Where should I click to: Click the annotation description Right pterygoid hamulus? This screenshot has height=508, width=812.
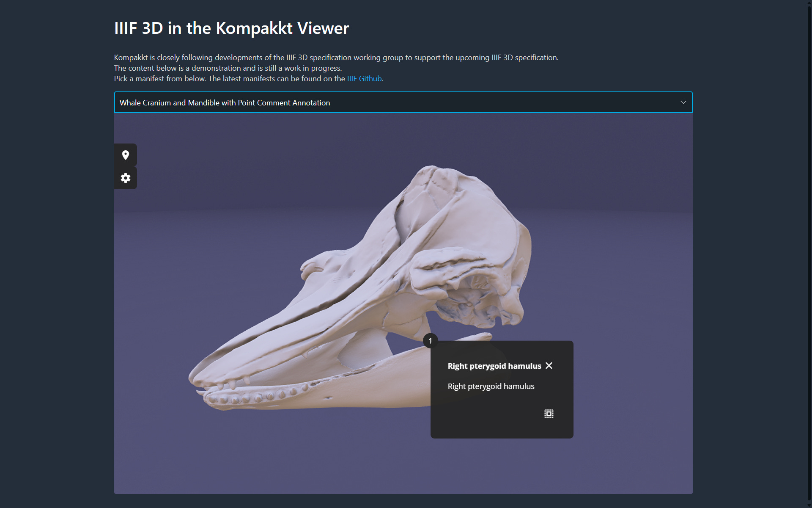click(x=491, y=386)
